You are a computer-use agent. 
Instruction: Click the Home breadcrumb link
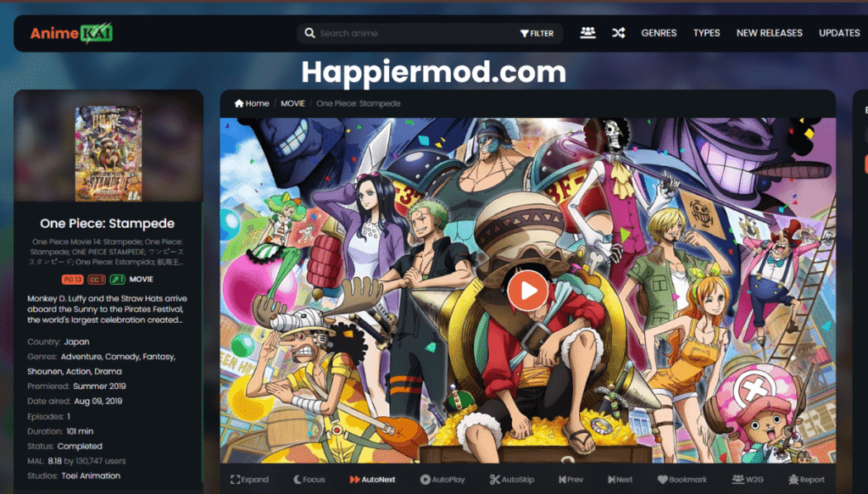[252, 103]
